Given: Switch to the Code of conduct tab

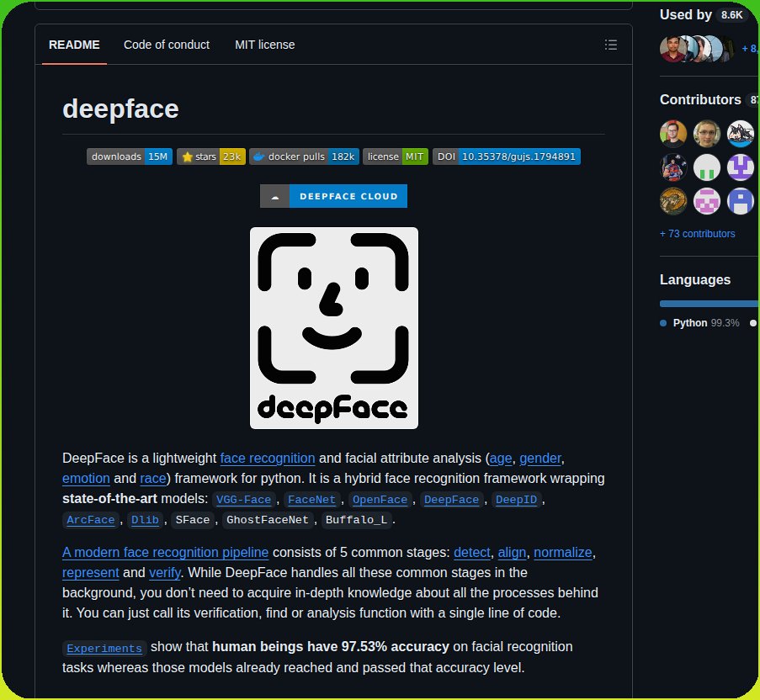Looking at the screenshot, I should (x=167, y=45).
